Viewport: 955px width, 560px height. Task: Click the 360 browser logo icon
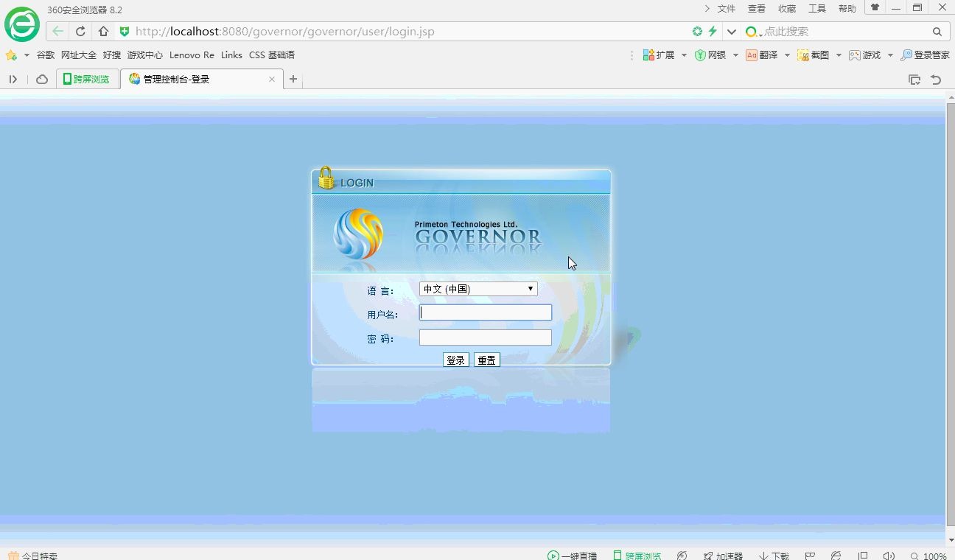(22, 24)
